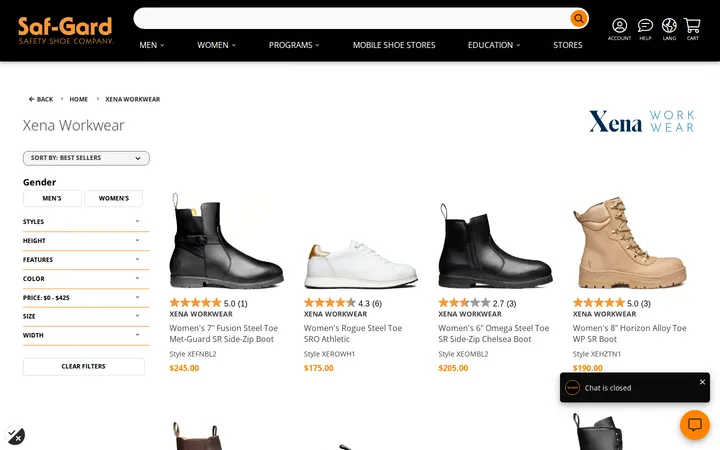Click the $175.00 price

coord(319,368)
